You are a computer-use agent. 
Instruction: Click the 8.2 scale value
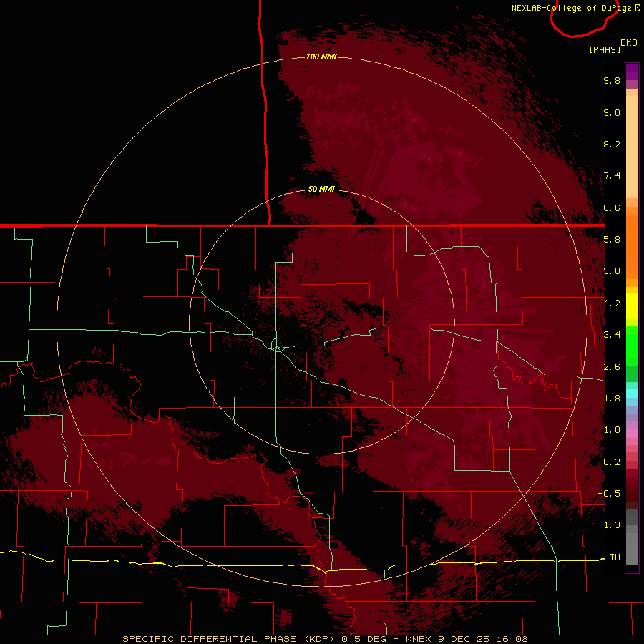click(612, 144)
